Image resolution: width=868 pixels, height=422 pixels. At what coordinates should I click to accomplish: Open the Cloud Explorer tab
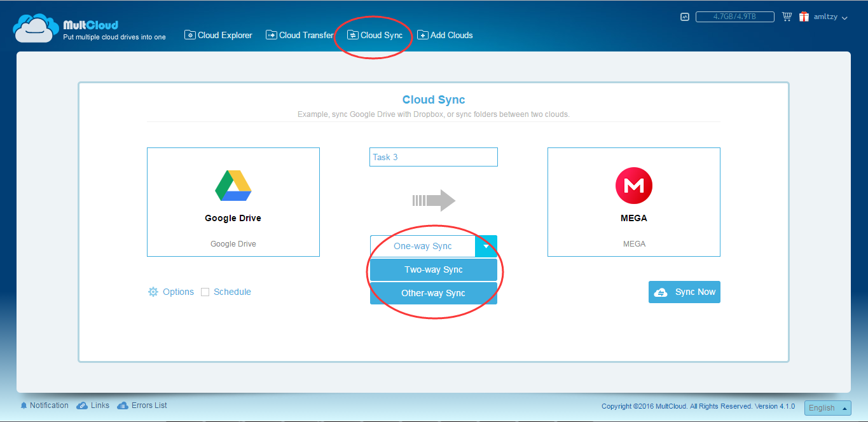pyautogui.click(x=218, y=35)
